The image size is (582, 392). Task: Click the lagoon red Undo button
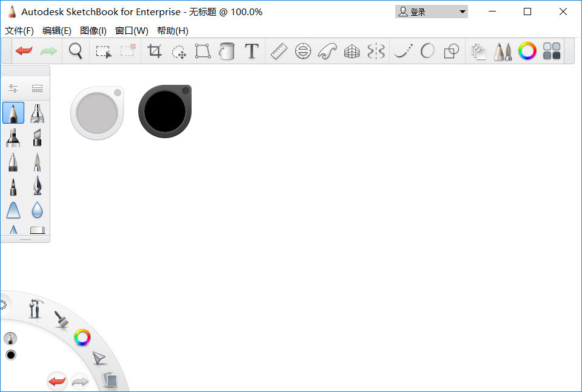click(x=57, y=381)
